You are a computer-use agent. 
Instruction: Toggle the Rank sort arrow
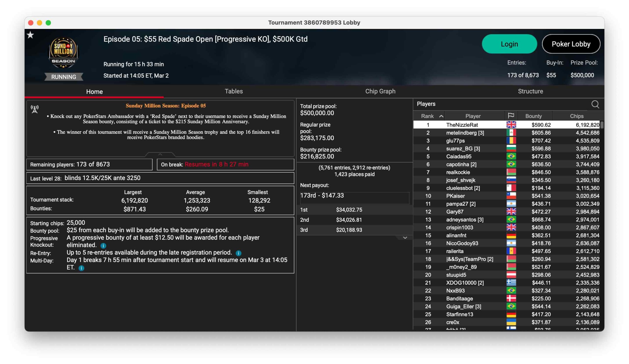point(441,116)
